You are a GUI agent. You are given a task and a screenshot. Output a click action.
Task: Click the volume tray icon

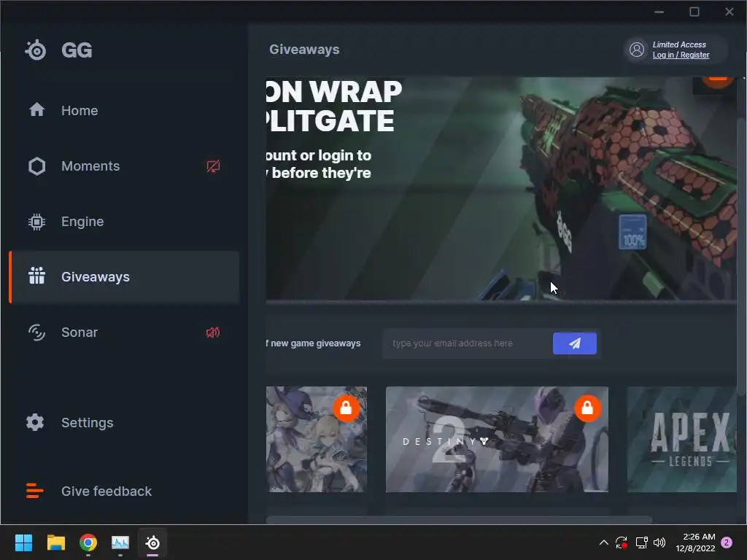(659, 542)
